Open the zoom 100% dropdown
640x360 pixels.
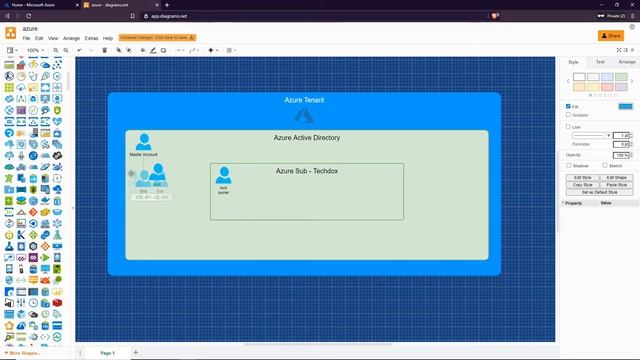point(36,50)
